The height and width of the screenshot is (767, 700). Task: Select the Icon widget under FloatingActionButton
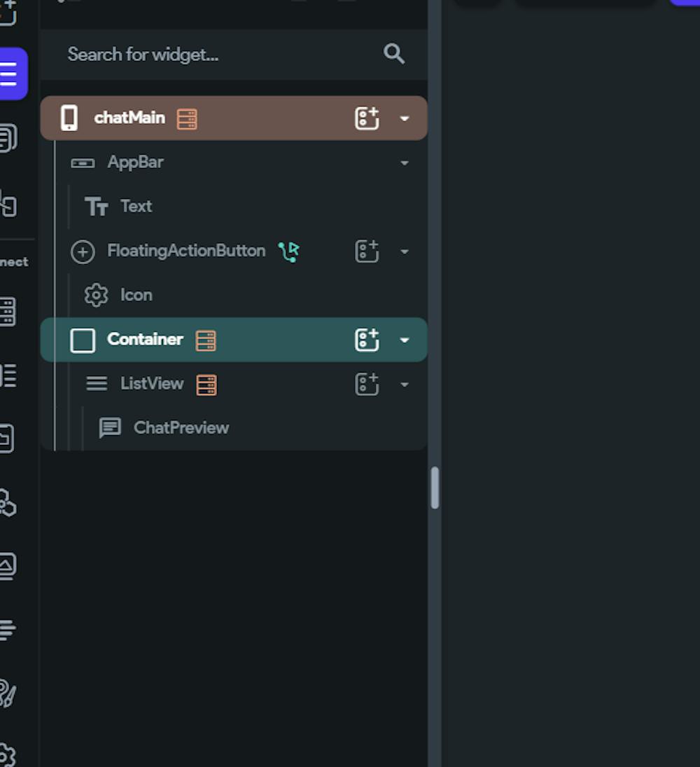pos(136,295)
